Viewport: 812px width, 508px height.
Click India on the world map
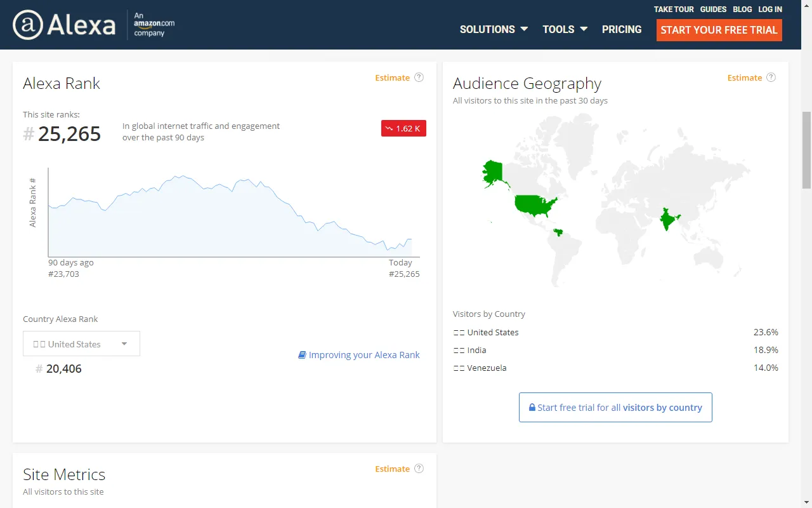coord(669,220)
